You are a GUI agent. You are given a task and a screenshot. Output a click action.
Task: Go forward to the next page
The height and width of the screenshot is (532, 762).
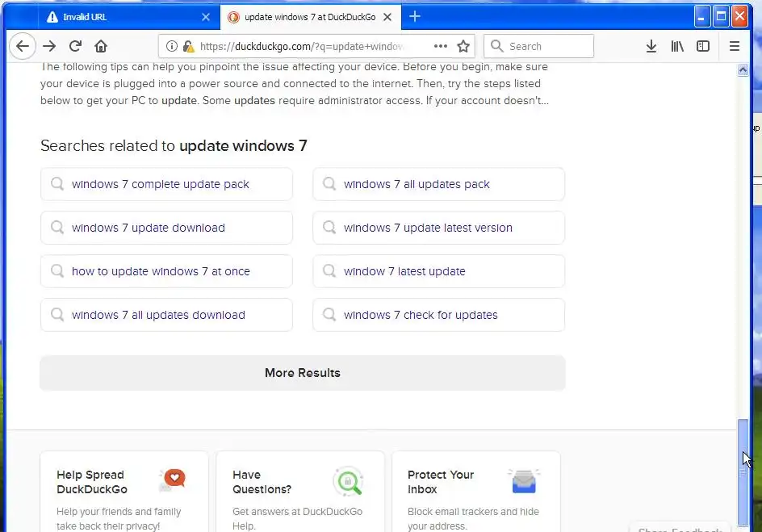[x=49, y=46]
